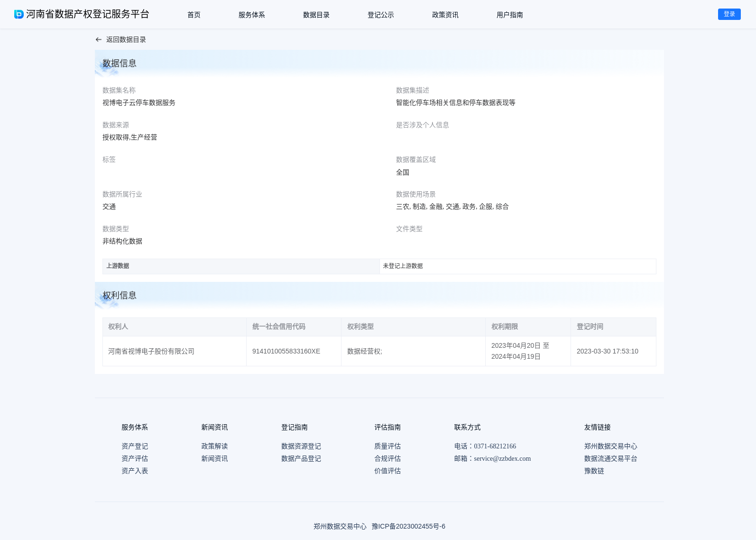This screenshot has width=756, height=540.
Task: Open the footer 价值评估 link
Action: pos(387,471)
